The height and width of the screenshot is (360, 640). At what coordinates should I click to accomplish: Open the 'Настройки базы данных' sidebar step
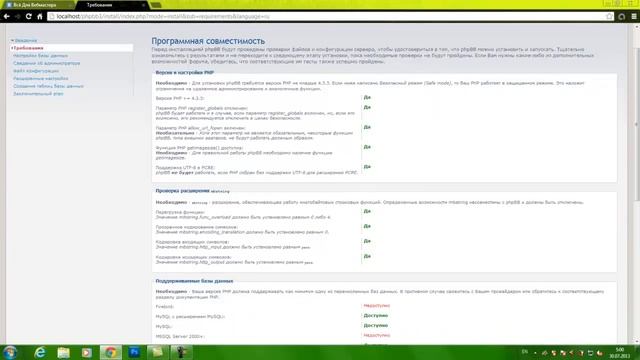coord(40,56)
